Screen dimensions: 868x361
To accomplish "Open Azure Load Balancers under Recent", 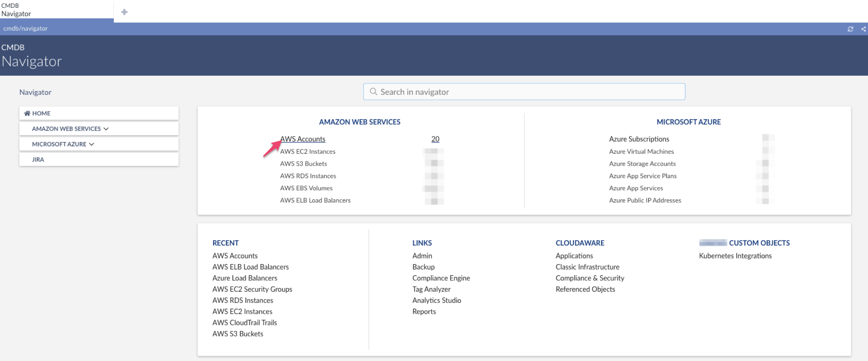I will (245, 278).
